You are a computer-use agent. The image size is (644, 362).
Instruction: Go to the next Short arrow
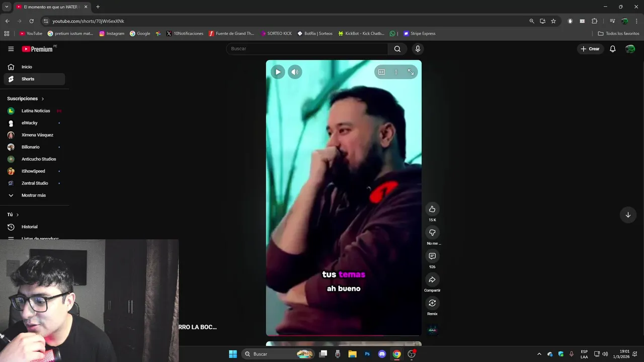point(628,215)
